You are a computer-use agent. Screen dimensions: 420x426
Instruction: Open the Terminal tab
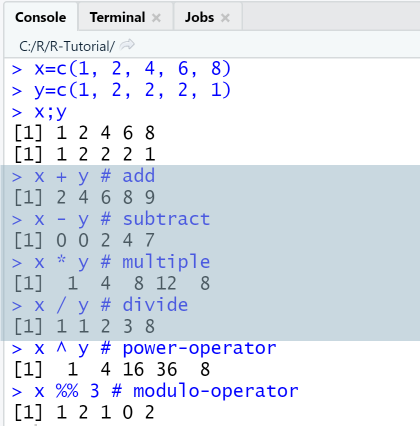(x=117, y=17)
